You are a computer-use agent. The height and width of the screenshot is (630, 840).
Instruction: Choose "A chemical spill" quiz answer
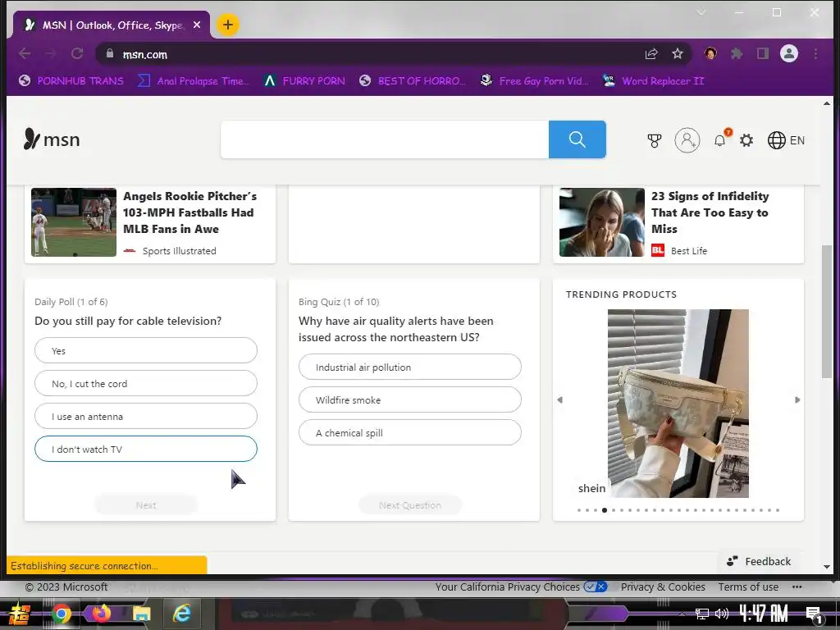click(410, 432)
